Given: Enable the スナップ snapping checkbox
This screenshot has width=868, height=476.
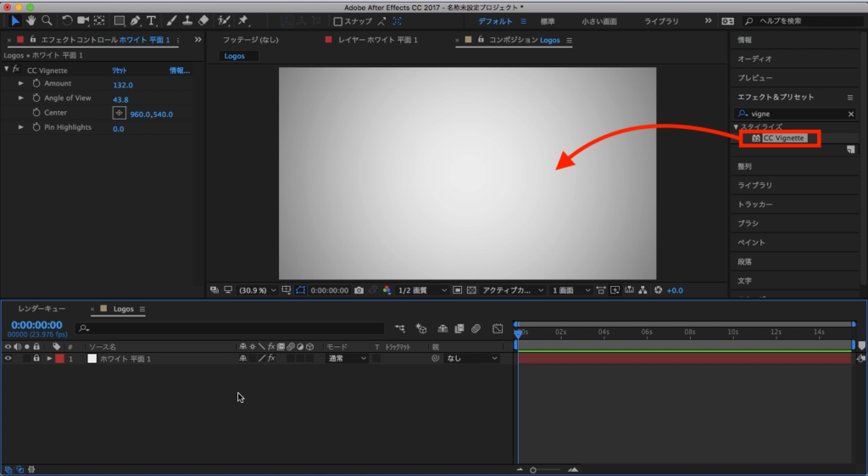Looking at the screenshot, I should pos(338,21).
